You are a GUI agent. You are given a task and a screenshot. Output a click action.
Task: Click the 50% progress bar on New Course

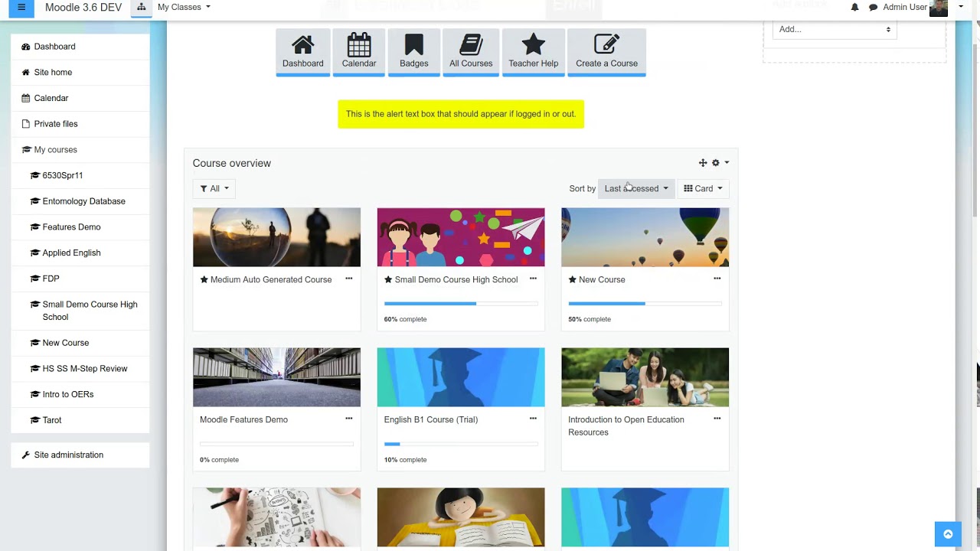(645, 304)
